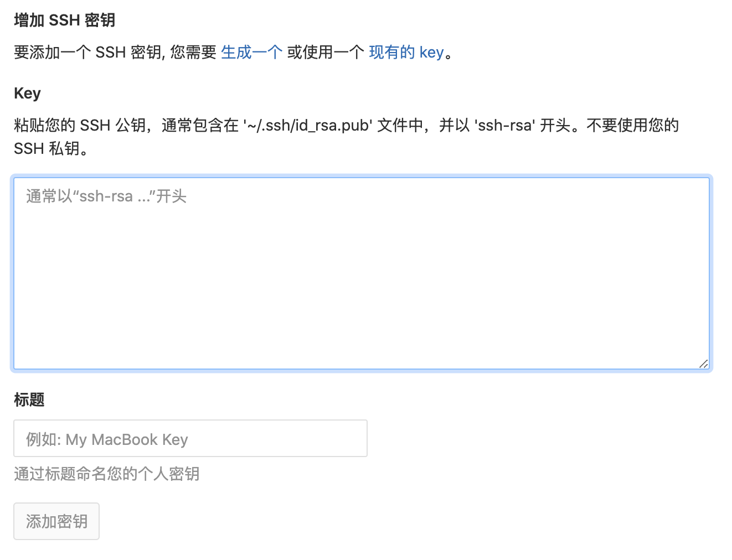Visit the existing key documentation link
This screenshot has width=732, height=560.
[406, 52]
